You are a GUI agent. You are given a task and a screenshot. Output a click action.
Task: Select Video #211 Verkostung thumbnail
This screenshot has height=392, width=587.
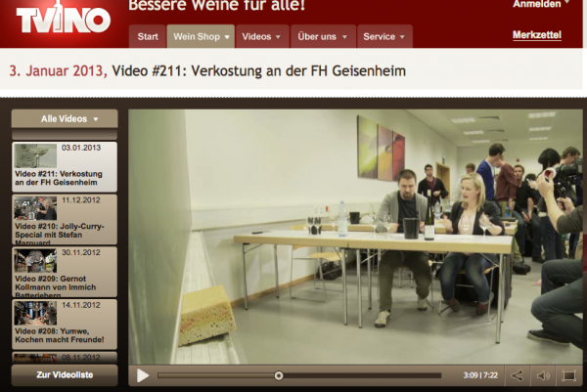[35, 155]
